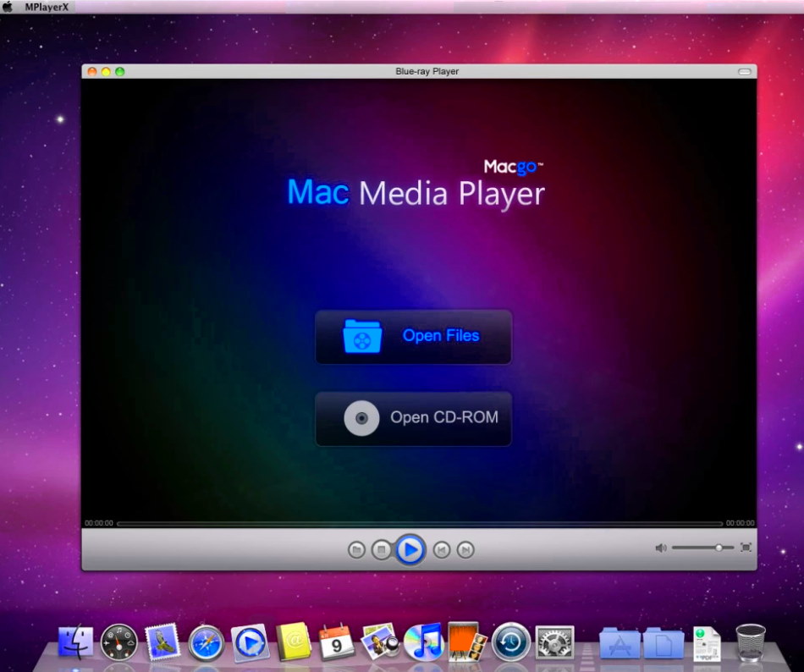
Task: Open the Documents folder stack in the Dock
Action: 664,642
